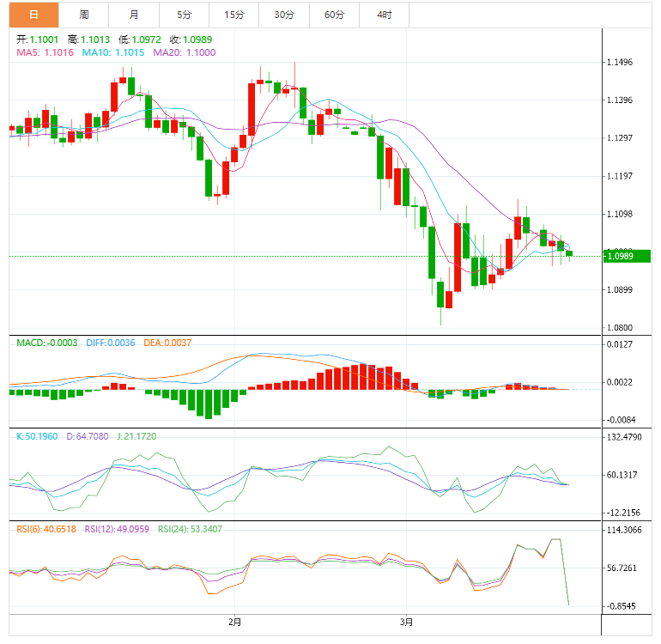This screenshot has height=644, width=661.
Task: Click the 2月 date axis marker
Action: [235, 622]
